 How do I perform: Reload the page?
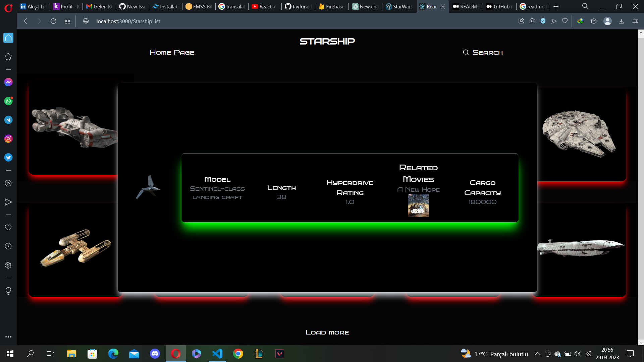pos(53,21)
